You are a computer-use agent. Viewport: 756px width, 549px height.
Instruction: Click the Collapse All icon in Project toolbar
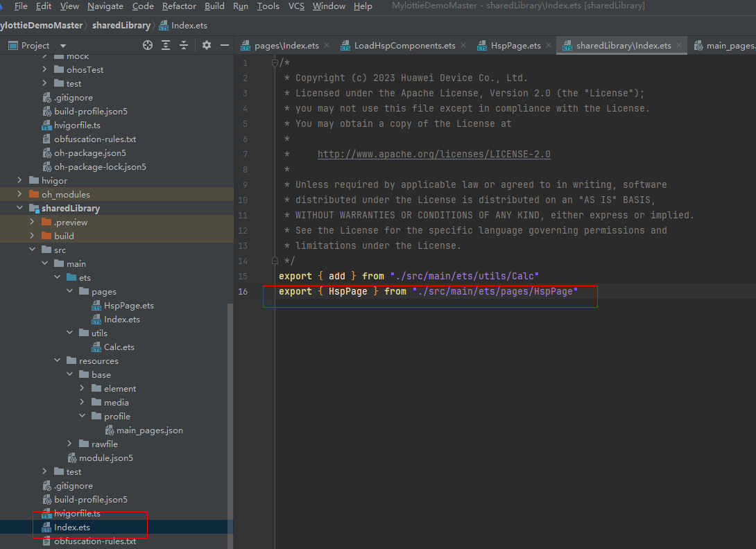[x=184, y=45]
